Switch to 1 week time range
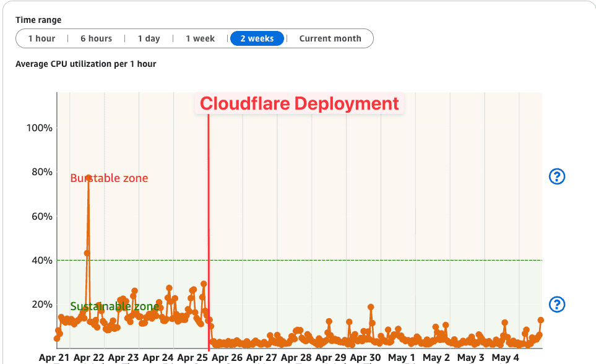Image resolution: width=596 pixels, height=364 pixels. (200, 38)
